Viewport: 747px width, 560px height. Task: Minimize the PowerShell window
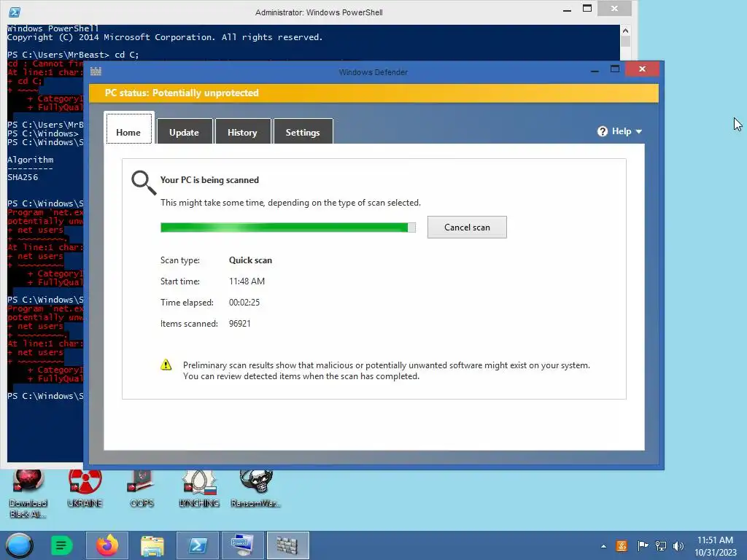click(567, 9)
